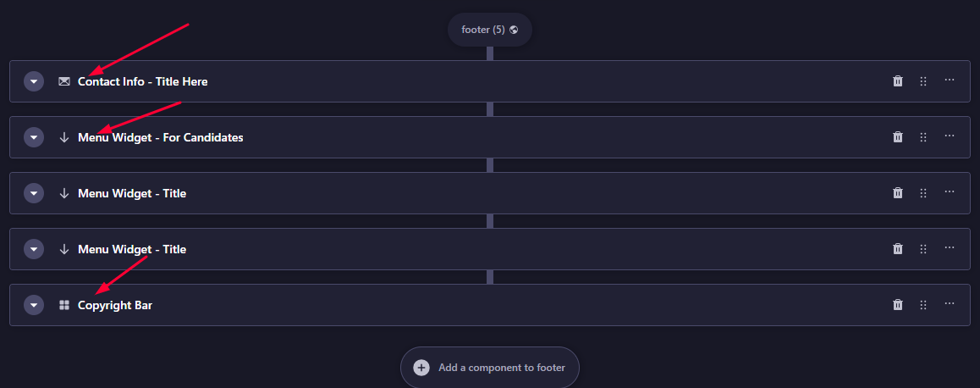980x388 pixels.
Task: Delete the Menu Widget - For Candidates component
Action: coord(898,137)
